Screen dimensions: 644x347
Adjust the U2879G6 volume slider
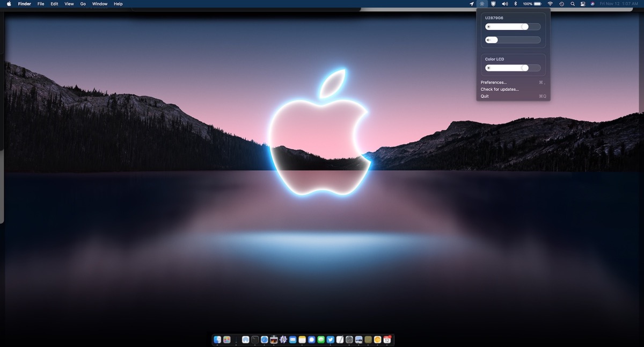[513, 40]
